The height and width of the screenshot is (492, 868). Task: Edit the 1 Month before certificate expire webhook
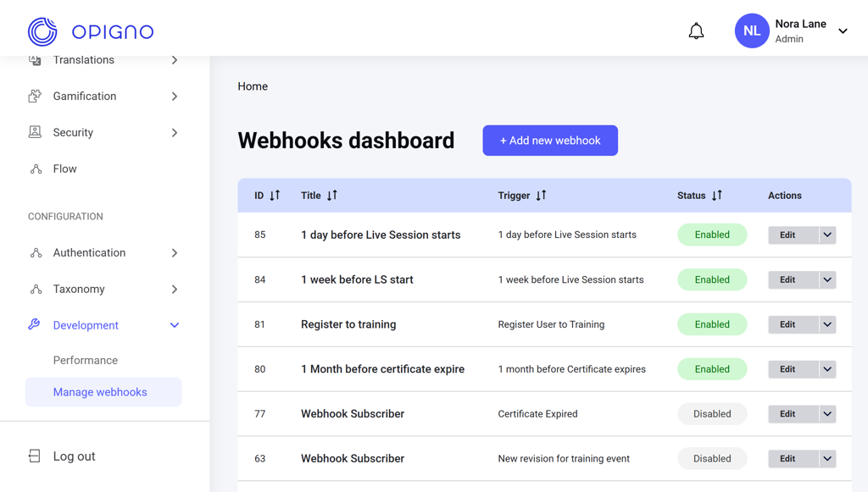click(x=793, y=369)
